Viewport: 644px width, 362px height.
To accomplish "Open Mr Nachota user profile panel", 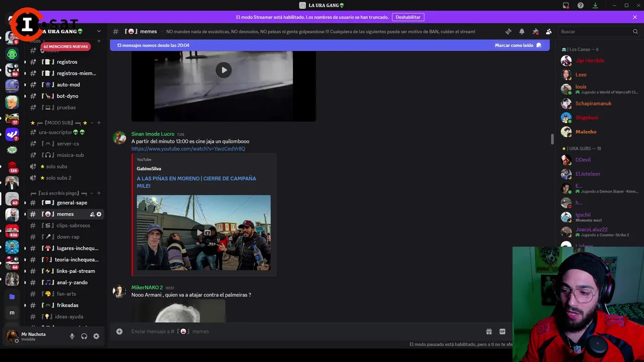I will (33, 336).
